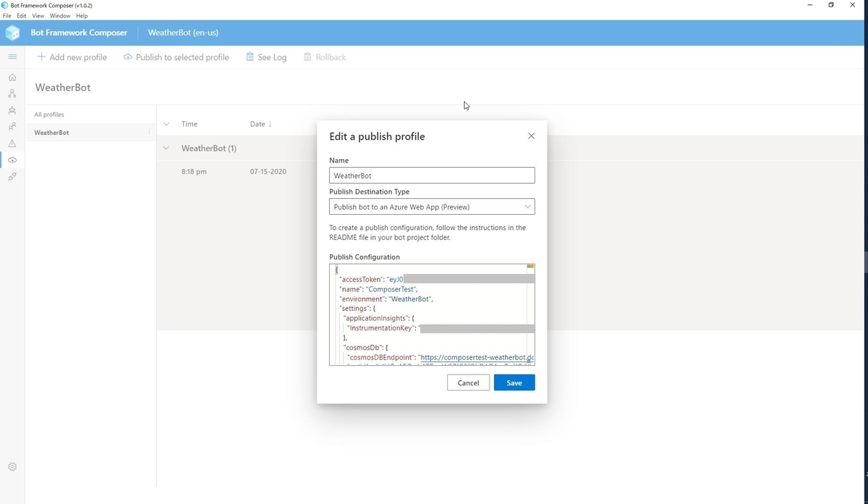The image size is (868, 504).
Task: Click the WeatherBot (en-us) header title
Action: (183, 33)
